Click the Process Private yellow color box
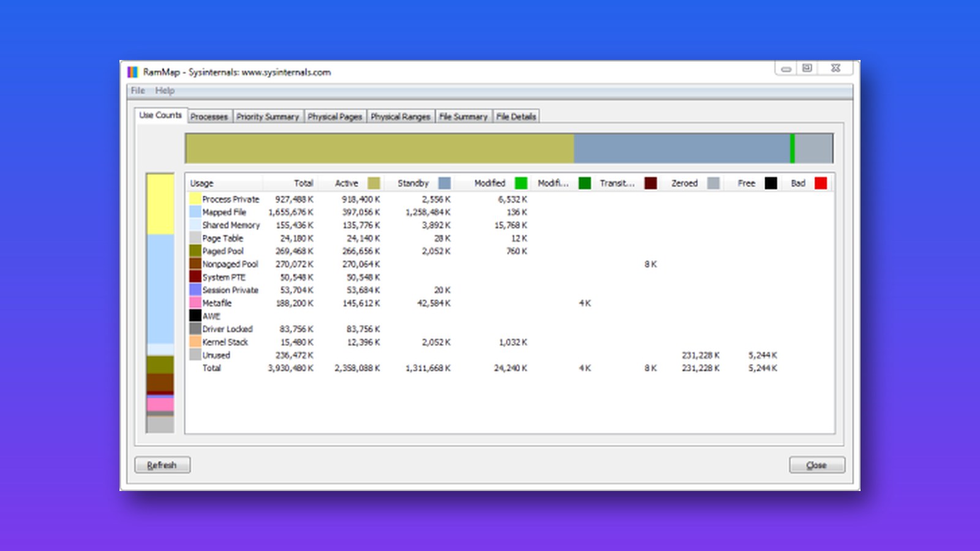The width and height of the screenshot is (980, 551). 195,199
